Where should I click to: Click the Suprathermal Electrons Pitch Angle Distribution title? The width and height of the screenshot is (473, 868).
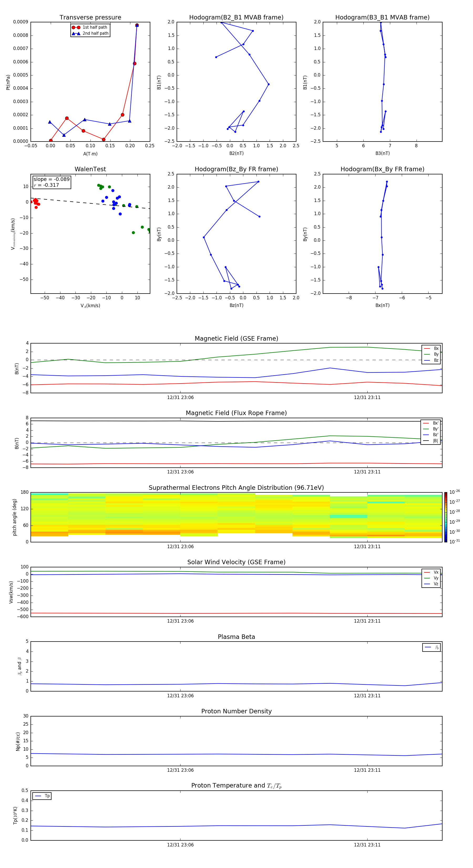[236, 488]
